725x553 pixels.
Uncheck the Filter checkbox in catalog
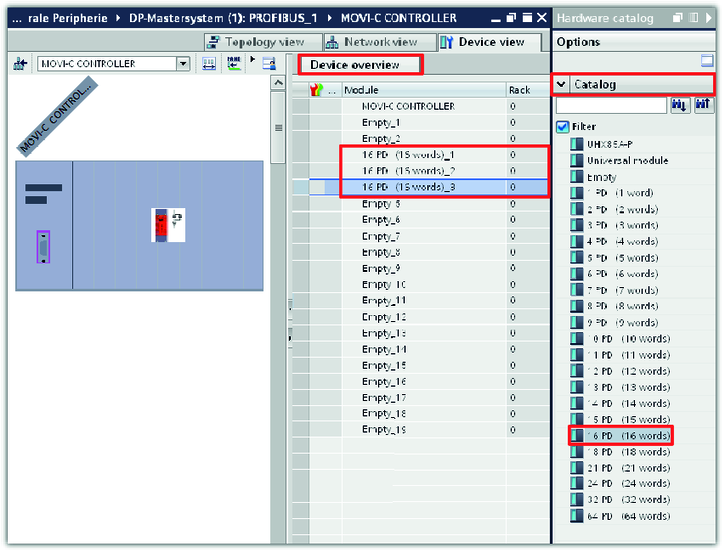tap(562, 127)
